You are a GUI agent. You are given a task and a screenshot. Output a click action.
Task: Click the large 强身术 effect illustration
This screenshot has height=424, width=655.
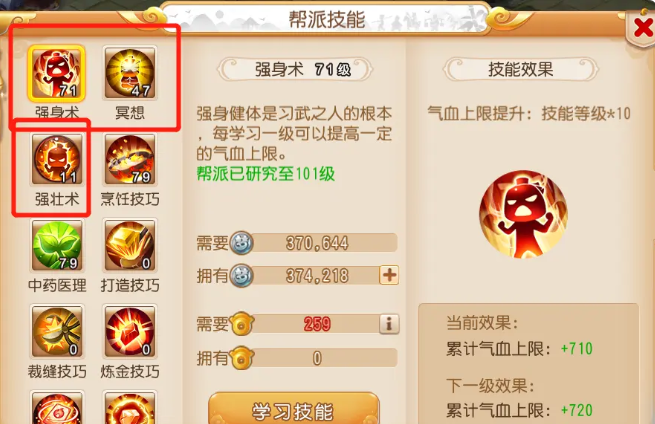coord(523,214)
